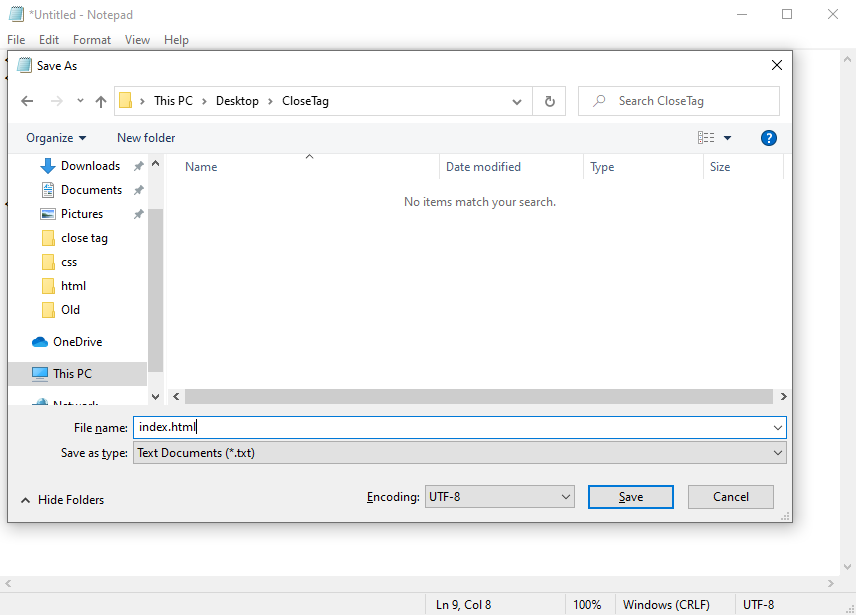Click the File name input field

click(x=460, y=427)
